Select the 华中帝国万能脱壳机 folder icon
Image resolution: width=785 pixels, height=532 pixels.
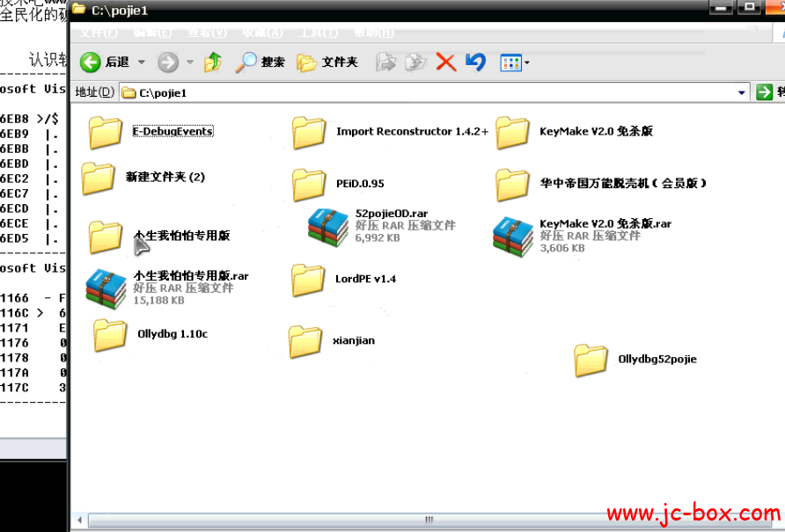512,185
